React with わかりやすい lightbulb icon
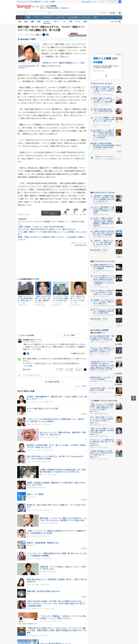The height and width of the screenshot is (644, 138). (x=74, y=212)
